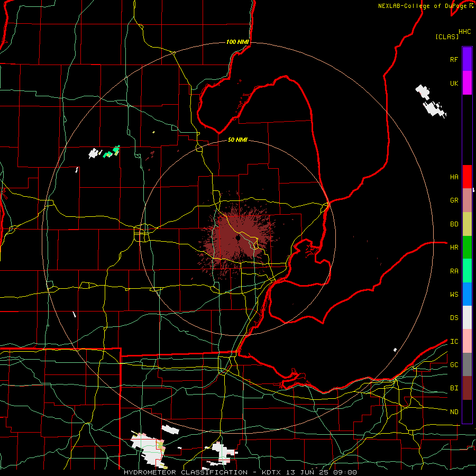Click the DS legend label
Screen dimensions: 476x476
(454, 318)
